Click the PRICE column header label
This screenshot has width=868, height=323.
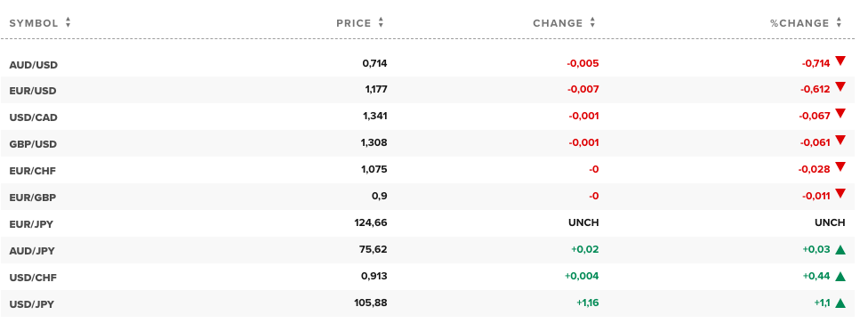354,23
